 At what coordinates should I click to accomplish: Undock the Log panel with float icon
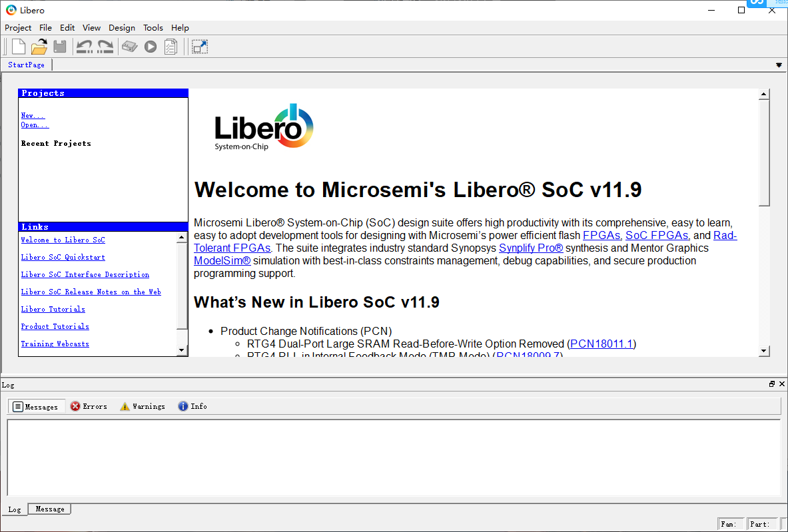pyautogui.click(x=772, y=384)
